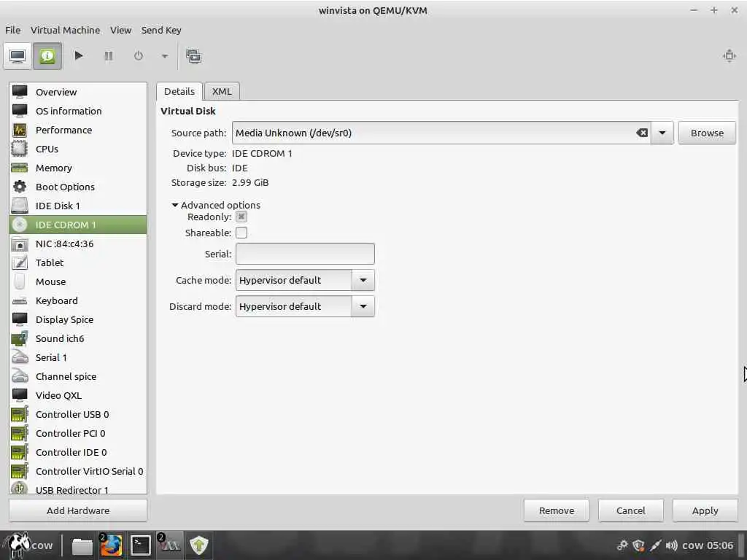
Task: Select Controller IDE 0 entry
Action: (77, 452)
